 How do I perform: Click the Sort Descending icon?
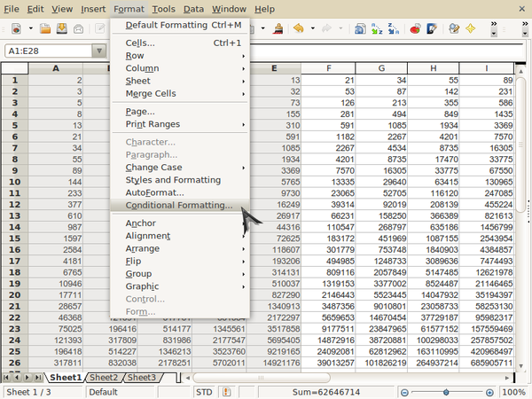coord(393,29)
